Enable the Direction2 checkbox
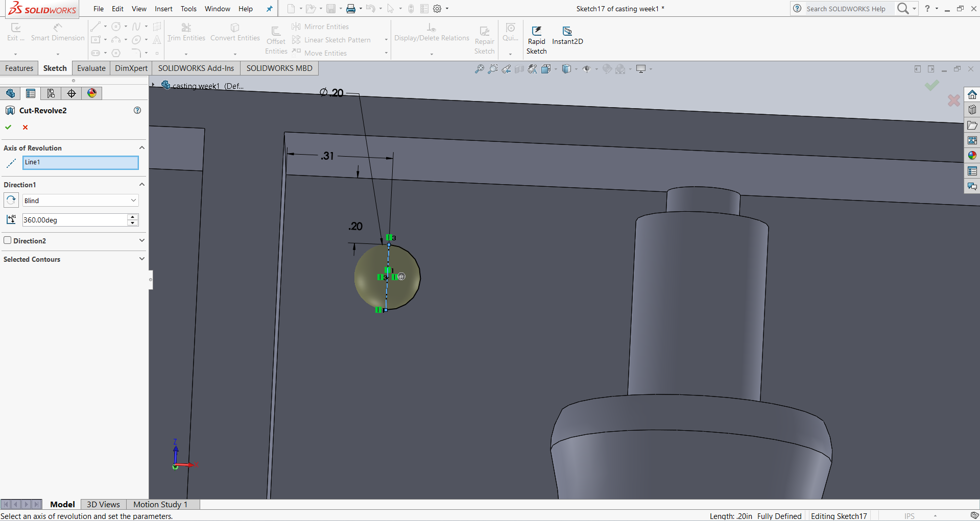980x521 pixels. pos(8,240)
